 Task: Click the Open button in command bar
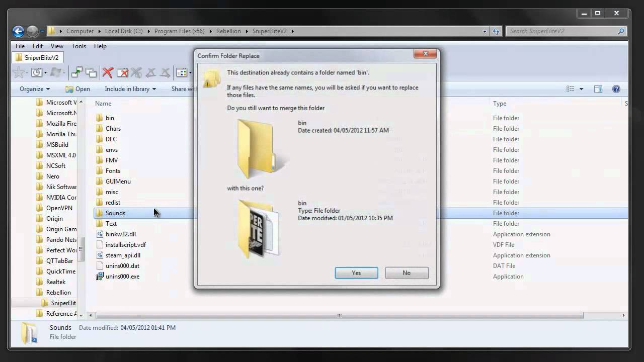77,88
